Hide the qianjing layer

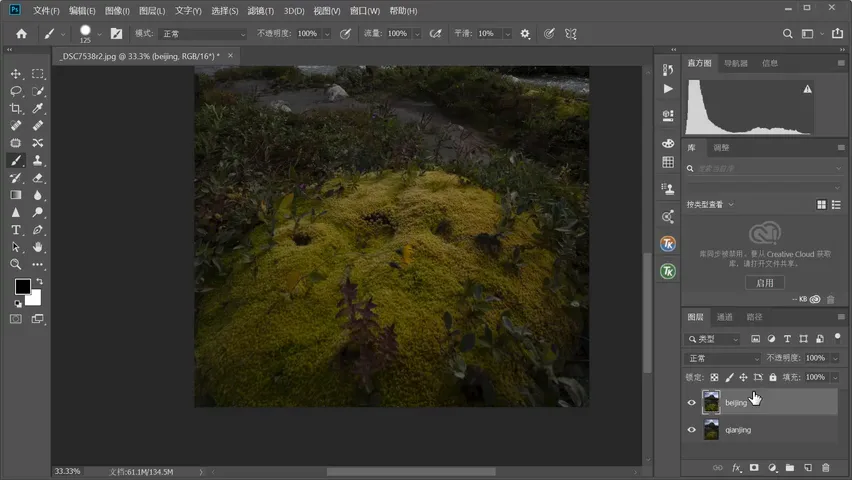[x=691, y=430]
